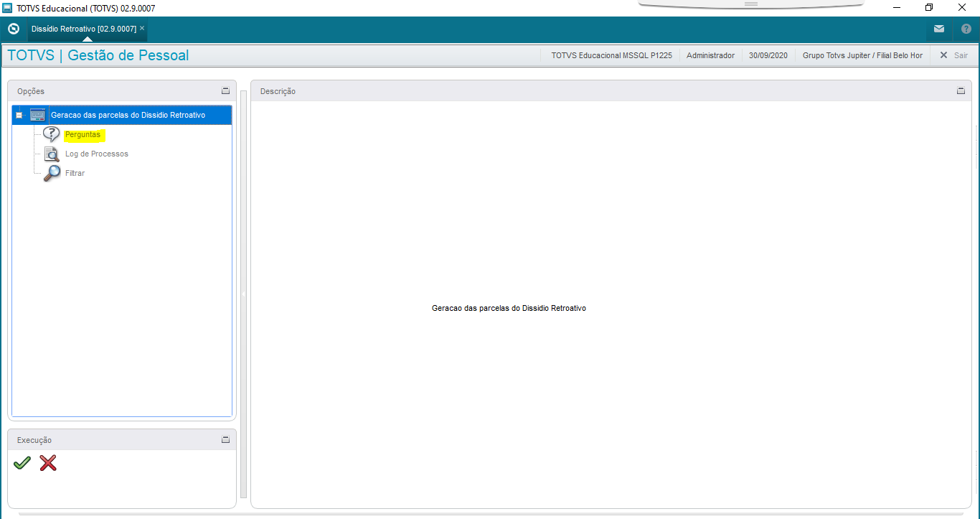Click the Perguntas question bubble icon
This screenshot has width=980, height=519.
click(52, 134)
